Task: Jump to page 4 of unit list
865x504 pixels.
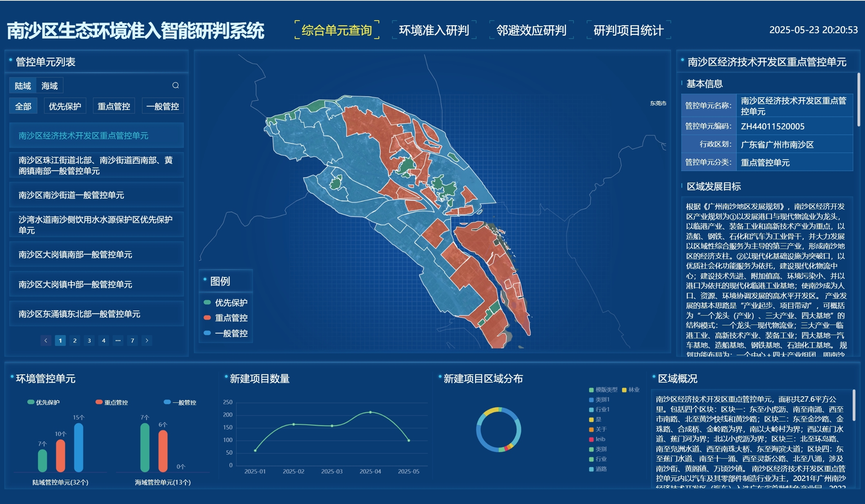Action: (x=103, y=340)
